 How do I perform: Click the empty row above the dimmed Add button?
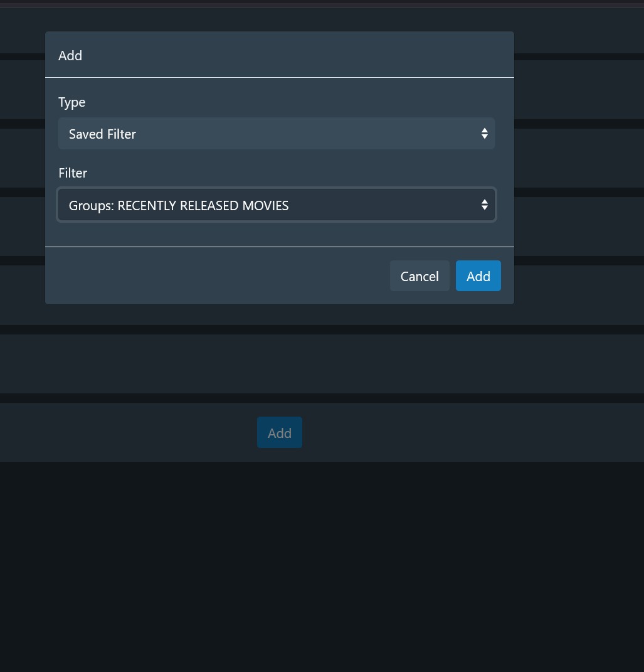(314, 364)
